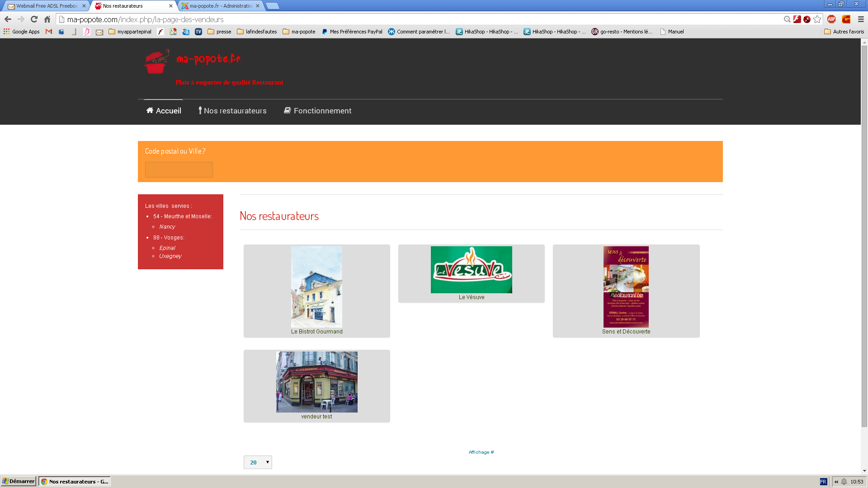Open the Chrome hamburger menu
The width and height of the screenshot is (868, 488).
coord(861,19)
